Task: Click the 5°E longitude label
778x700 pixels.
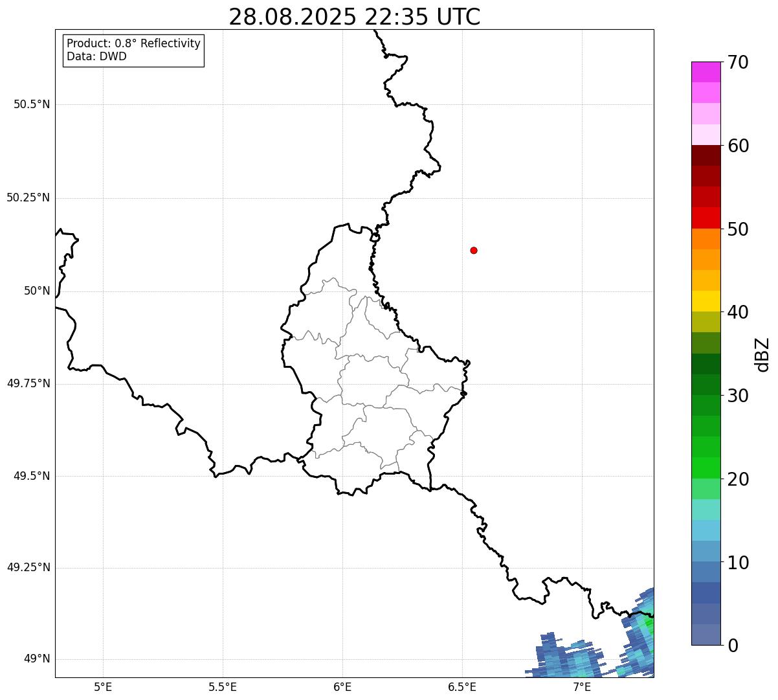Action: click(103, 686)
